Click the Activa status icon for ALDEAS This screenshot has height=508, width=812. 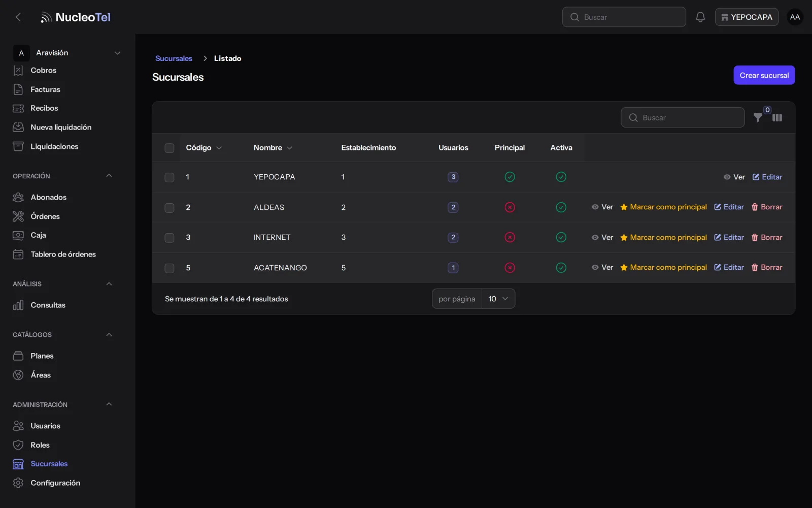[561, 207]
